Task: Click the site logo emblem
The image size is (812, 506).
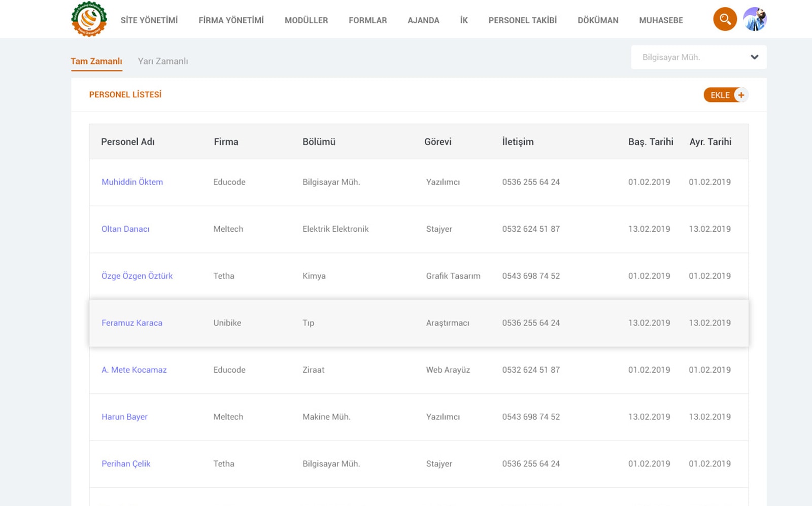Action: click(89, 19)
